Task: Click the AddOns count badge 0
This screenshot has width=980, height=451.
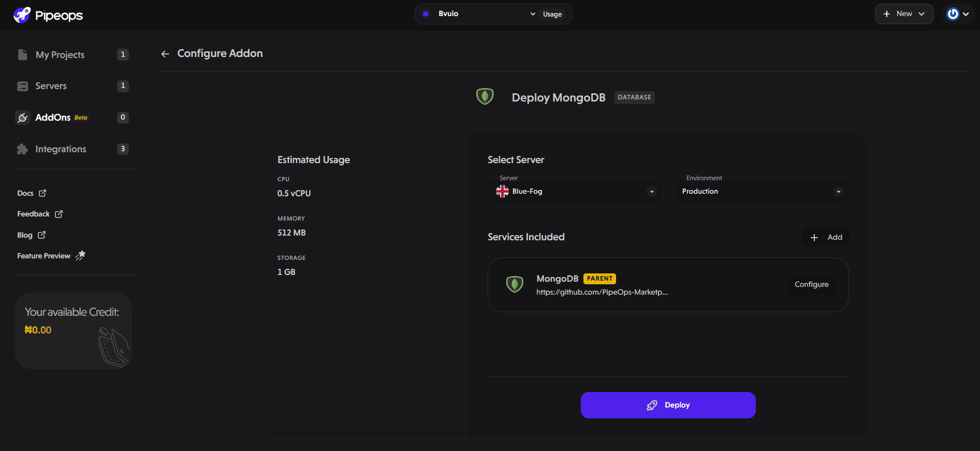Action: (123, 118)
